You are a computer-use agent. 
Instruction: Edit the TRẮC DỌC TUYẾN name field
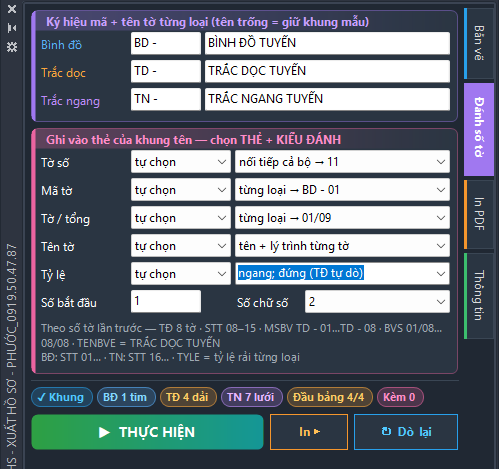328,71
